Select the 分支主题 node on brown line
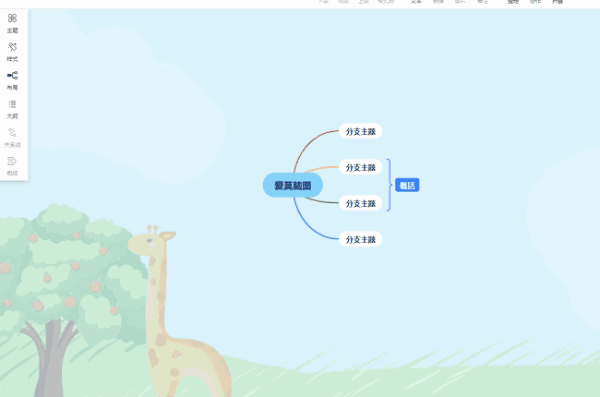Screen dimensions: 600x397 pos(360,131)
